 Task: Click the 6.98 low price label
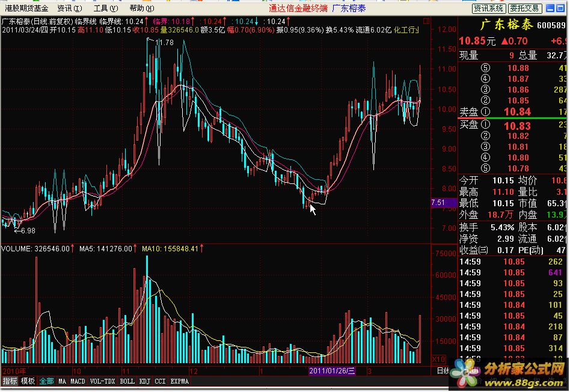28,230
